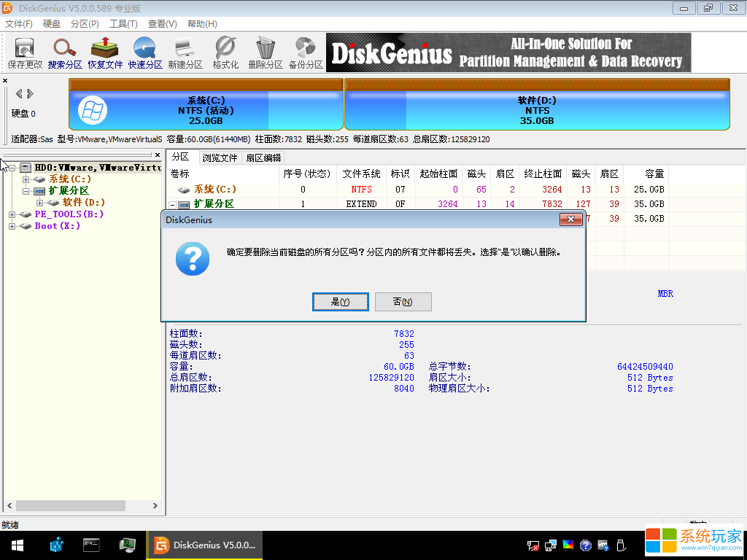The height and width of the screenshot is (560, 747).
Task: Open the 硬盘 menu
Action: 52,24
